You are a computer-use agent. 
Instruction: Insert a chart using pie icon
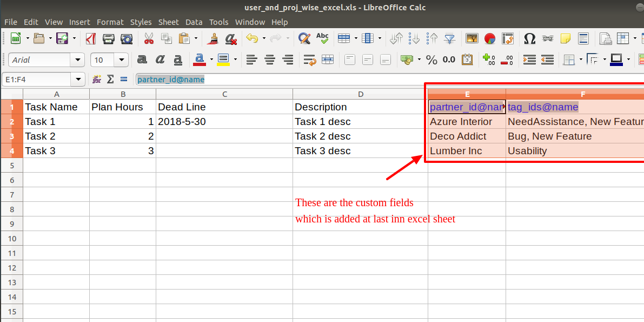coord(489,38)
